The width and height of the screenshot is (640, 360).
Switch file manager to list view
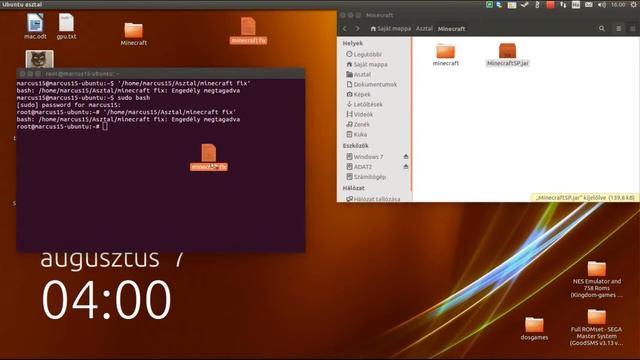click(619, 29)
